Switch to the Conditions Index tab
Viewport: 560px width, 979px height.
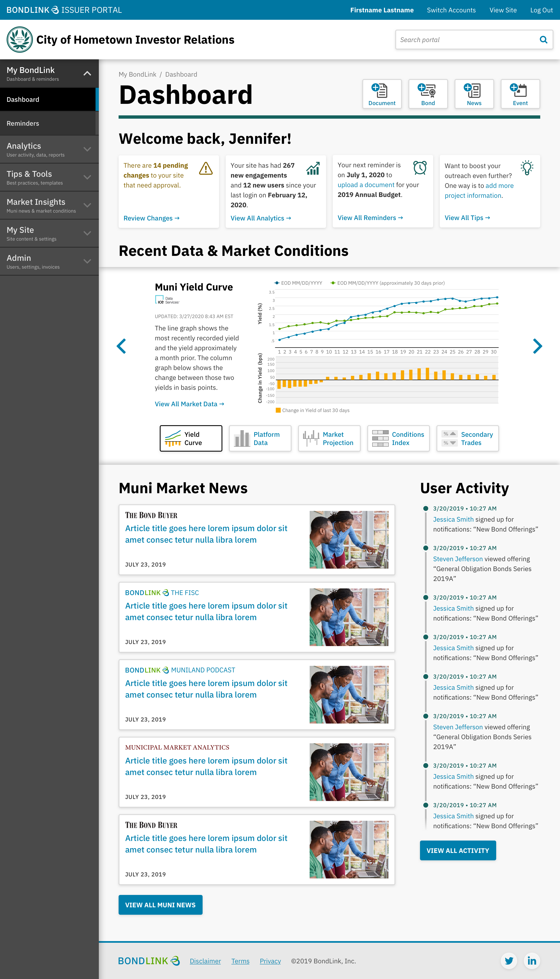(398, 438)
